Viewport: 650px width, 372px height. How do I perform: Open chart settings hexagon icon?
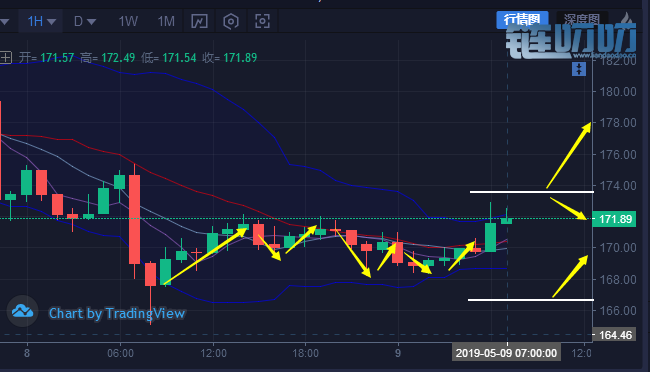pyautogui.click(x=231, y=21)
